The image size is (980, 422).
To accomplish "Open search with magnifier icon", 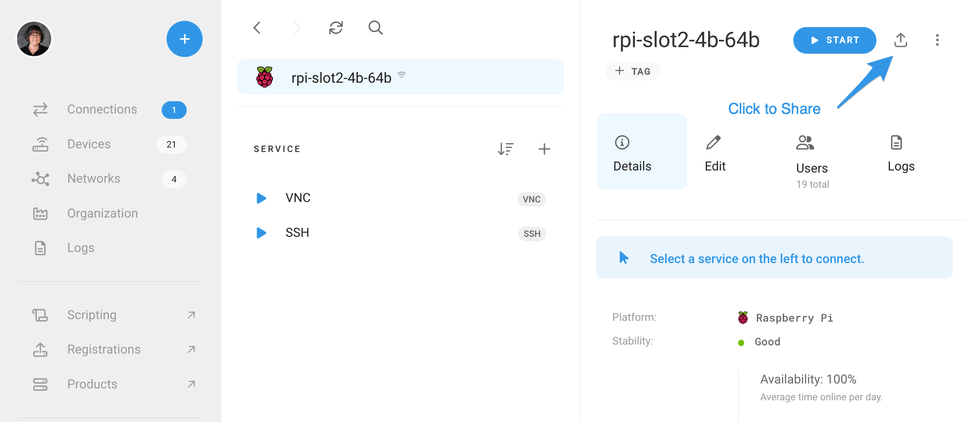I will click(x=375, y=28).
